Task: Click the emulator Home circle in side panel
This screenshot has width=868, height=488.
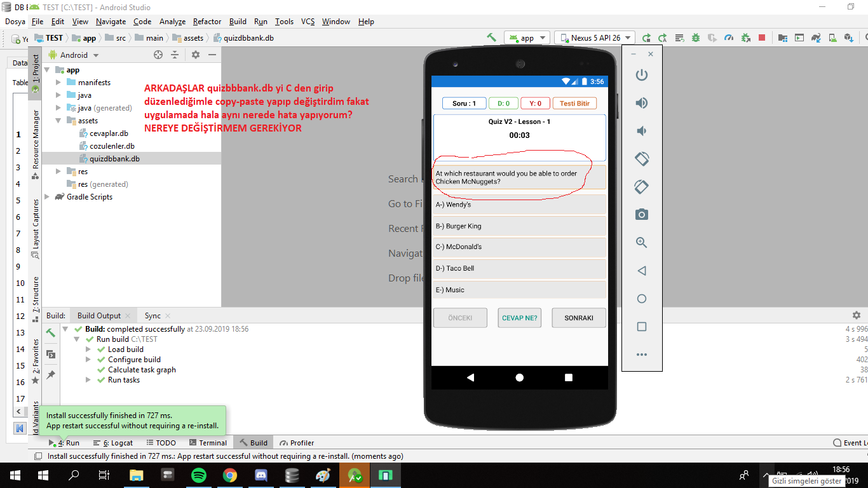Action: [x=642, y=299]
